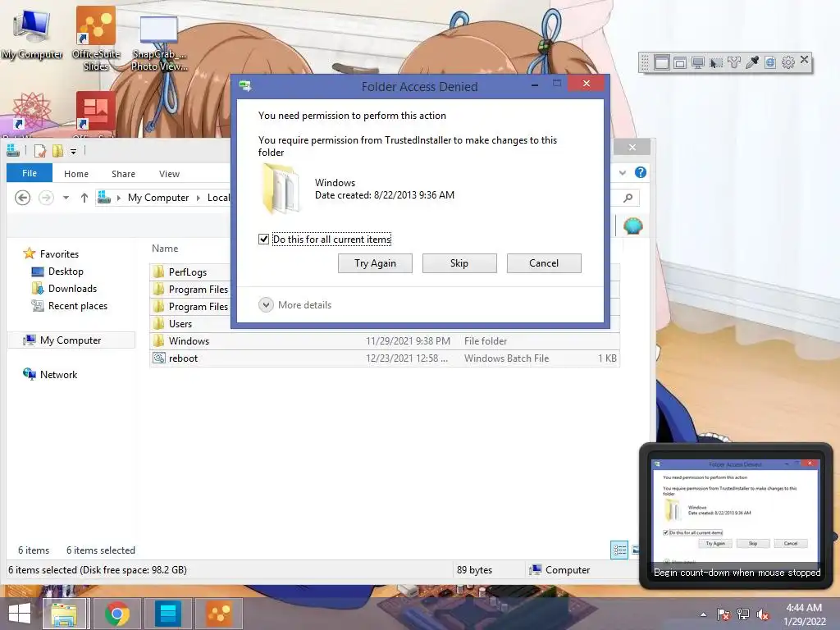Open orange OfficeSuite icon on taskbar

point(219,614)
